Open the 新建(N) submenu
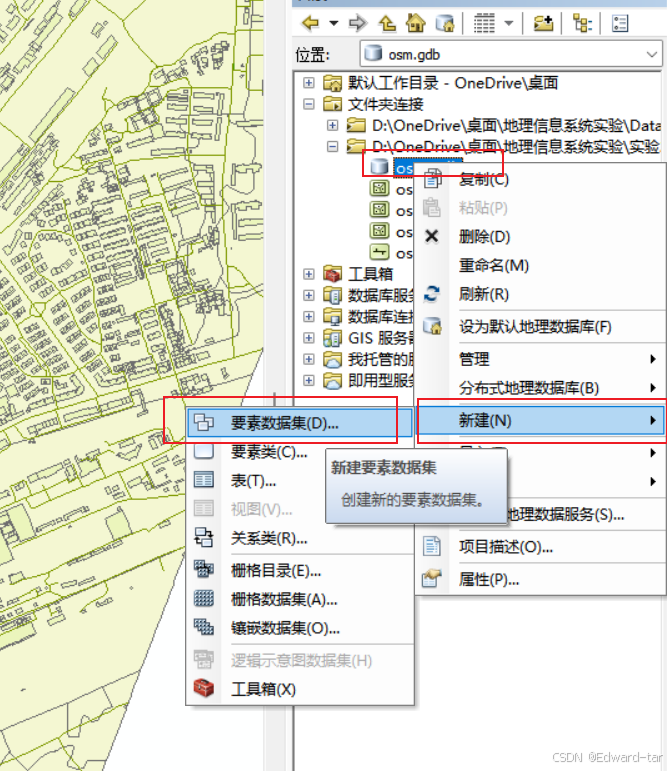This screenshot has height=771, width=667. (540, 420)
